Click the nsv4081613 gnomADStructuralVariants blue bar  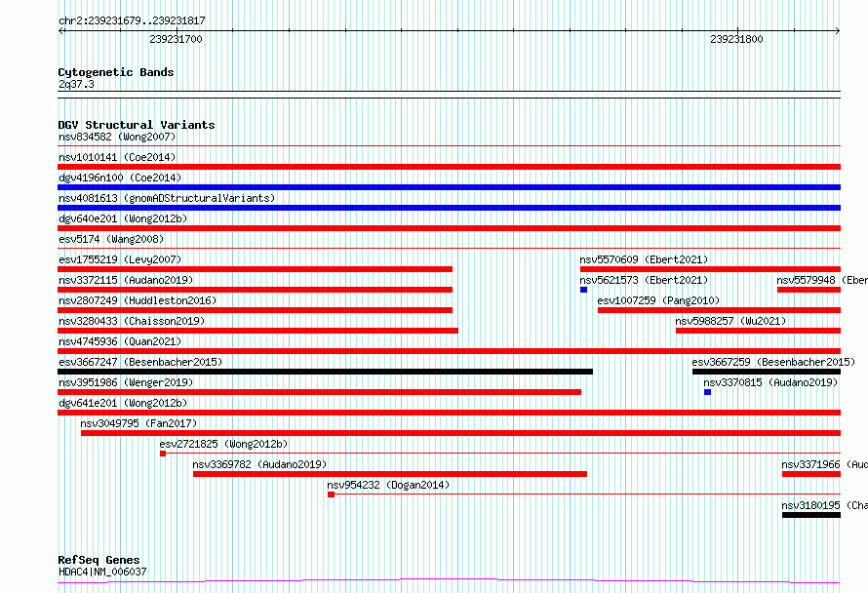pyautogui.click(x=449, y=208)
